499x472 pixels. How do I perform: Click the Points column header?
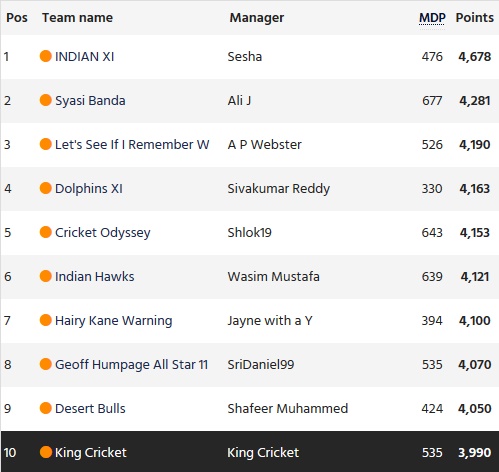pos(475,18)
